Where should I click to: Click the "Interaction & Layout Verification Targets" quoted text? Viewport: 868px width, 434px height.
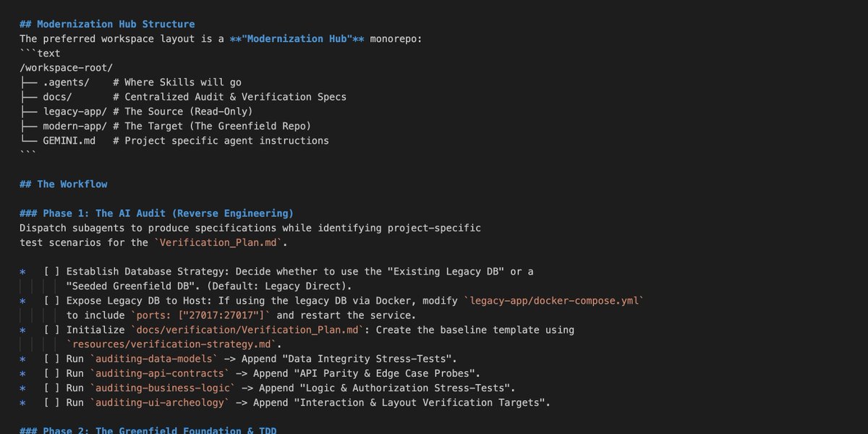coord(419,402)
